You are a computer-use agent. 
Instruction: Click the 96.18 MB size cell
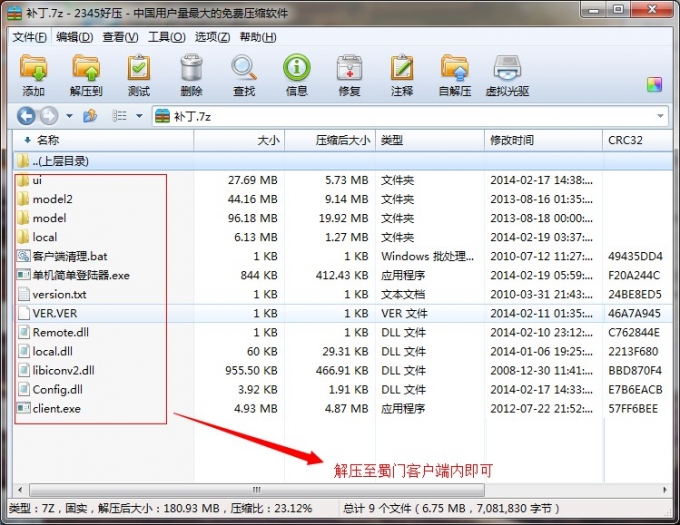coord(252,218)
